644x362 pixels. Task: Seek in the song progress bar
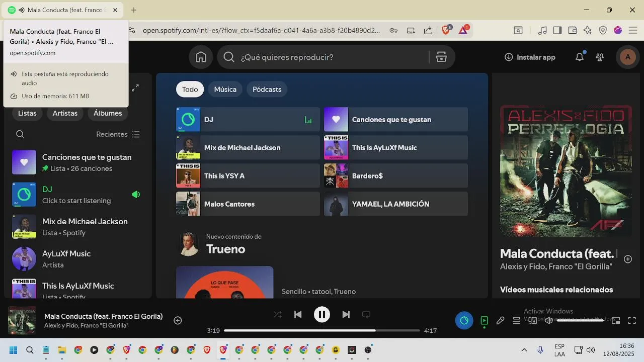tap(322, 330)
